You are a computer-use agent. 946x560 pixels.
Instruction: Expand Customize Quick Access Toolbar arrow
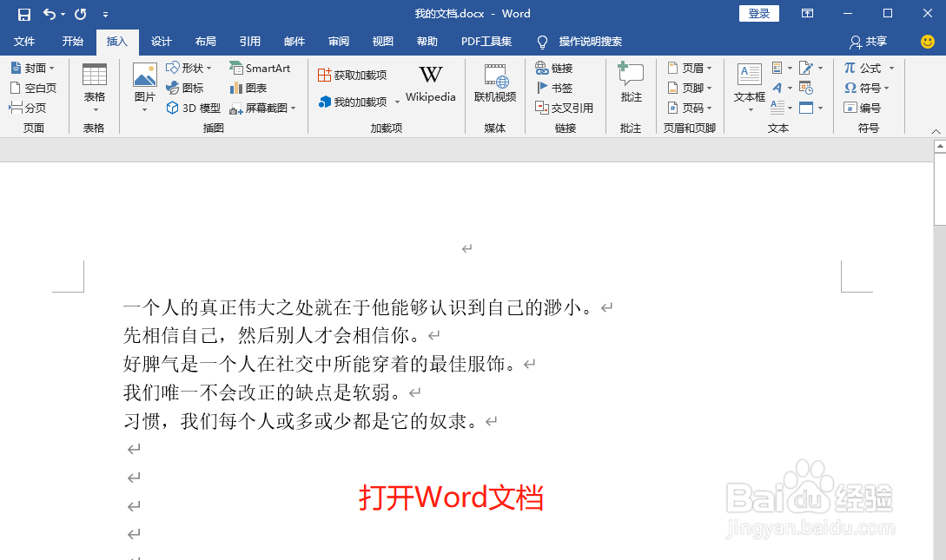(106, 15)
